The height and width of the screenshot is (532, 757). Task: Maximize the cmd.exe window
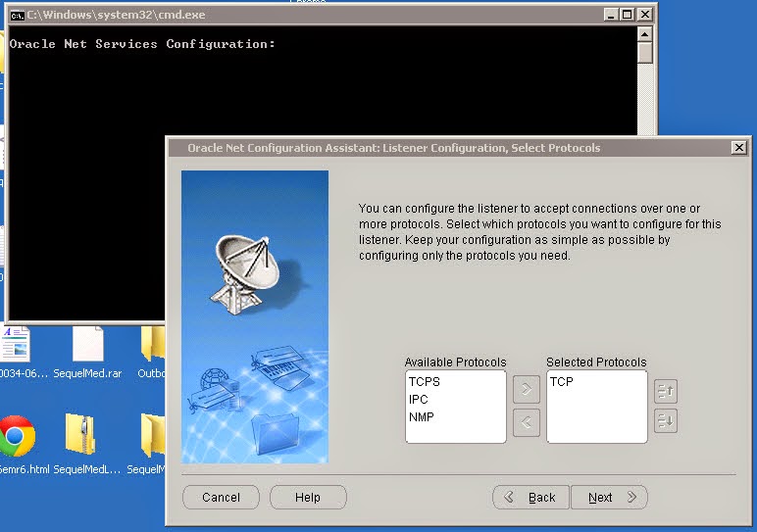click(x=628, y=15)
